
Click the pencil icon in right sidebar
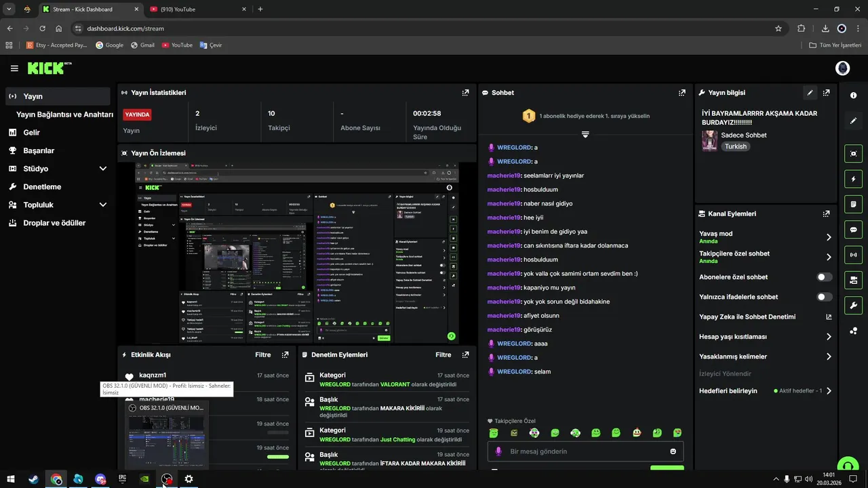point(854,121)
